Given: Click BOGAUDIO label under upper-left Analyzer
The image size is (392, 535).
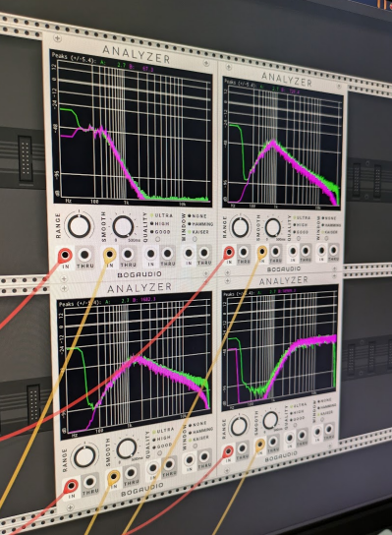Looking at the screenshot, I should click(x=140, y=274).
